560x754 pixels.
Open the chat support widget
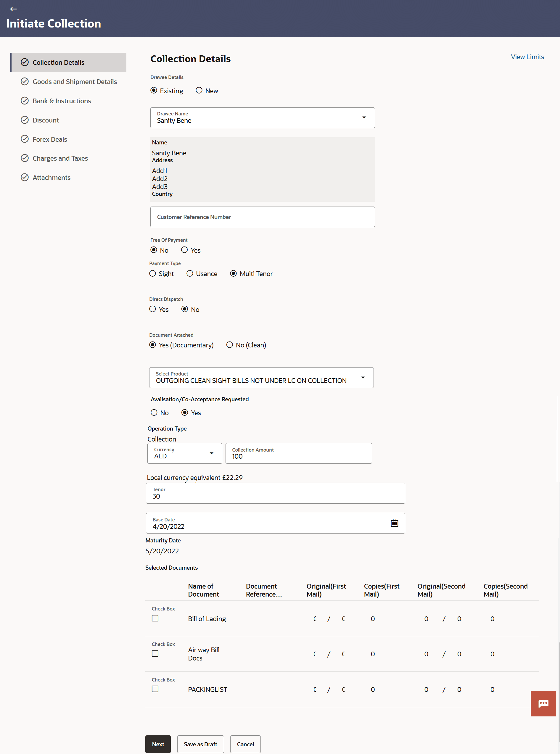[x=543, y=703]
